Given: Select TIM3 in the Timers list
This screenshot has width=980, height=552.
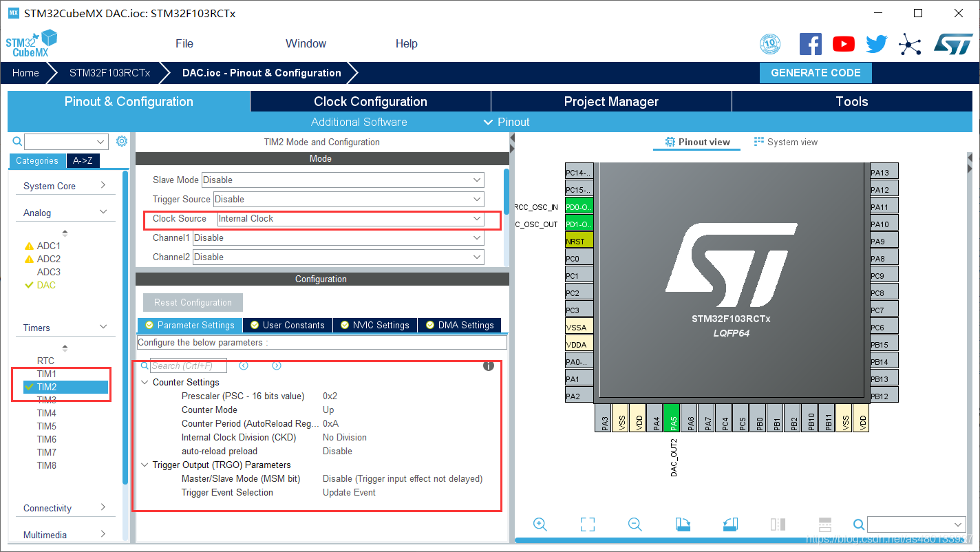Looking at the screenshot, I should [x=47, y=400].
